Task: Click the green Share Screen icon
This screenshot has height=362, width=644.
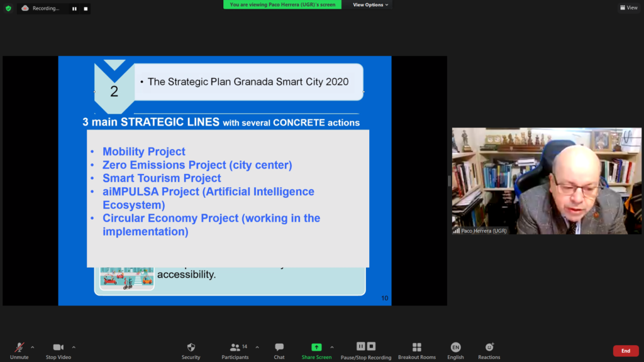Action: point(316,347)
